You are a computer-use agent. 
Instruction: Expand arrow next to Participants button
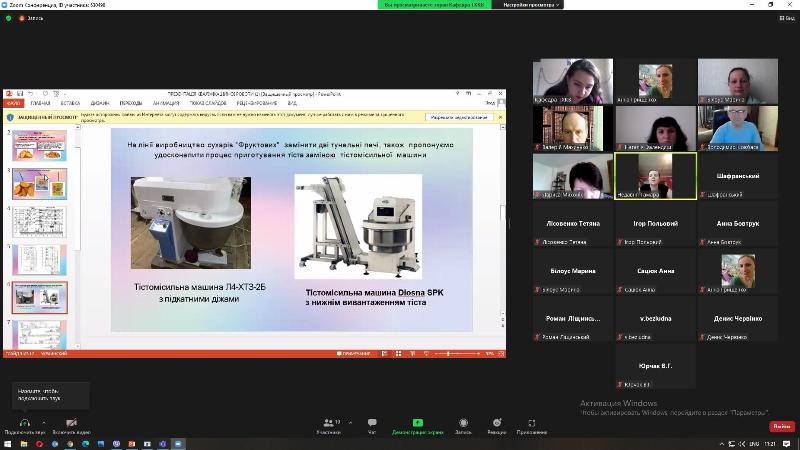(350, 422)
